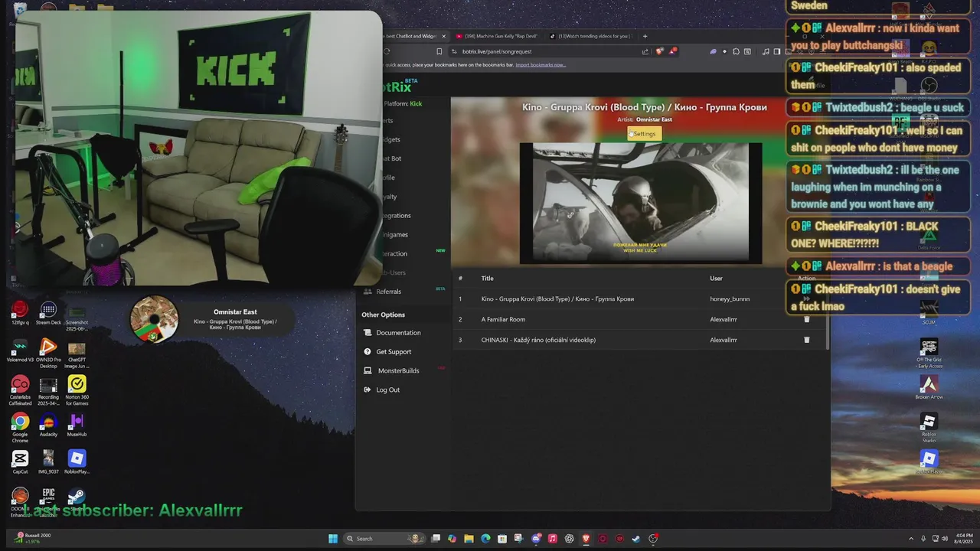Viewport: 980px width, 551px height.
Task: Delete the 'A Familiar Room' song request
Action: click(806, 319)
